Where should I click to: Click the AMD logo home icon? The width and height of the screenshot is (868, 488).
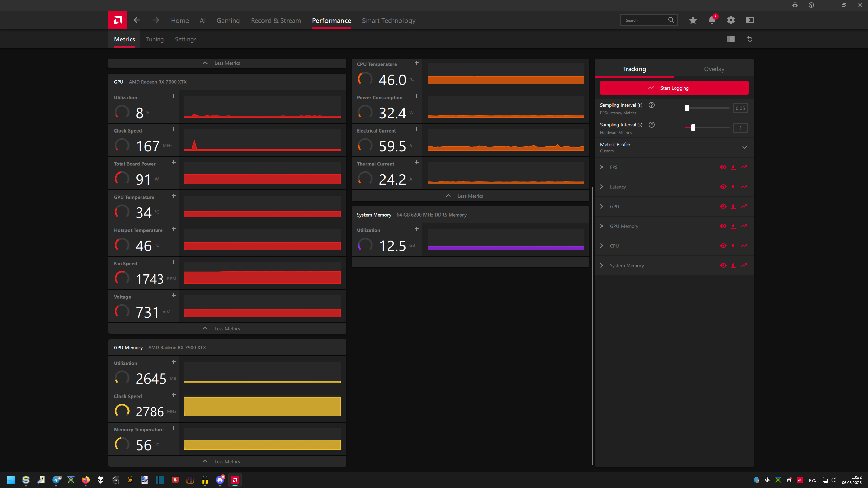tap(118, 20)
